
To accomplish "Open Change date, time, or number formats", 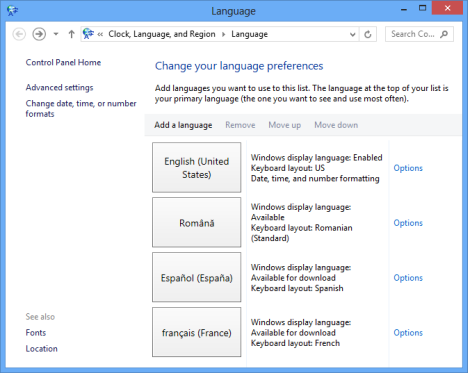I will click(x=81, y=109).
